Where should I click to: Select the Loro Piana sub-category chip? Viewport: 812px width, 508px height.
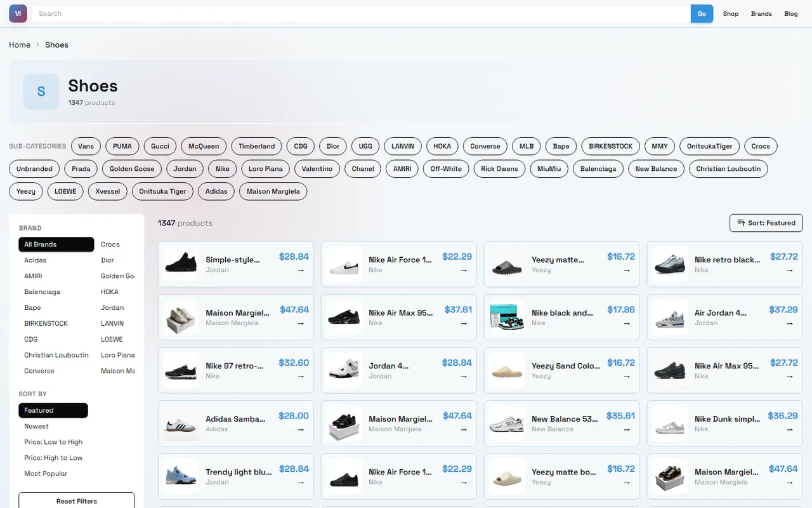[265, 169]
